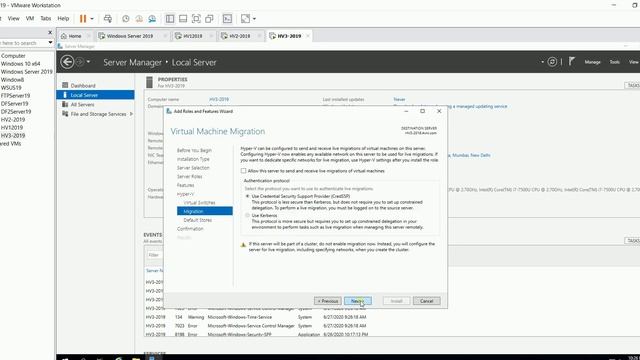Open the navigation history dropdown arrow
The image size is (640, 360).
point(89,62)
